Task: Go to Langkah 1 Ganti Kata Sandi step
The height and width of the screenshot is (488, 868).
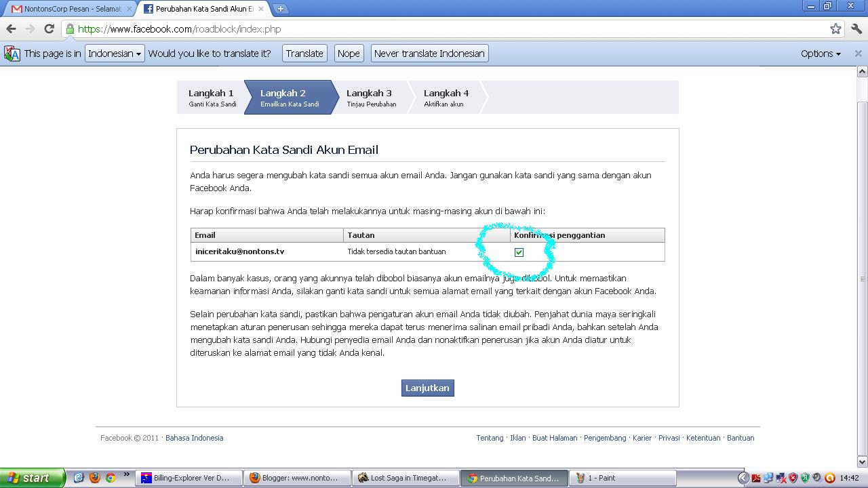Action: 212,98
